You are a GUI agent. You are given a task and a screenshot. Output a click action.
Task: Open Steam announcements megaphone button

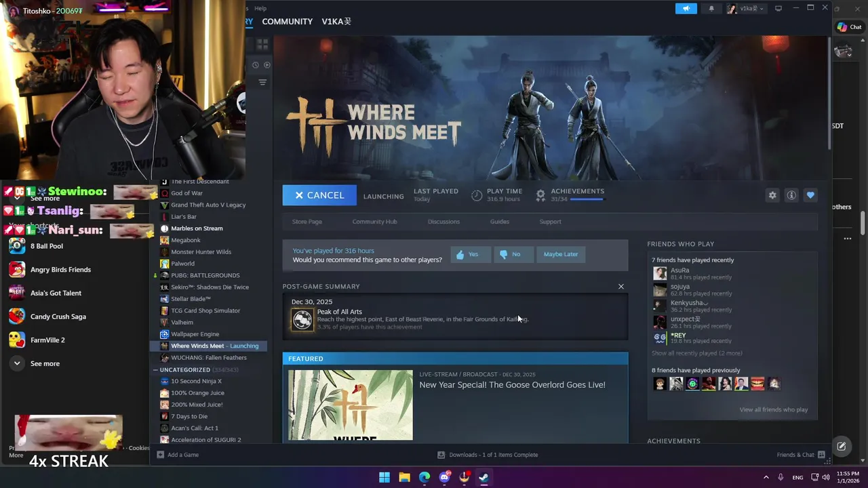pos(686,8)
